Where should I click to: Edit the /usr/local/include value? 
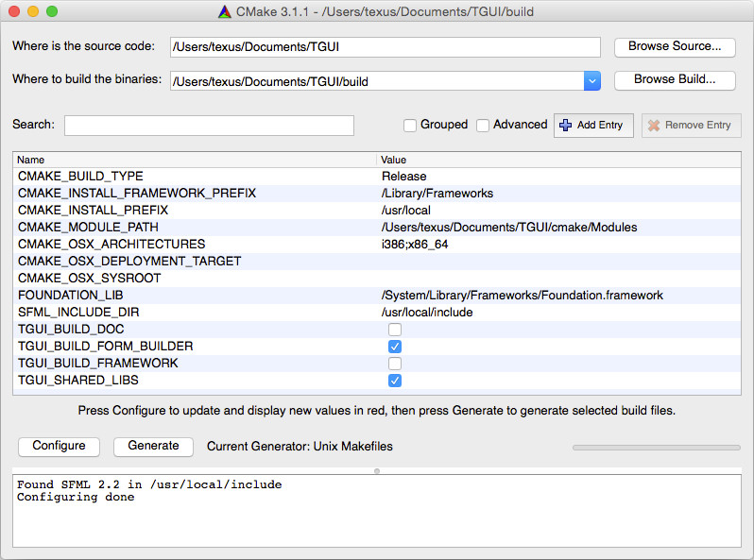pyautogui.click(x=427, y=313)
